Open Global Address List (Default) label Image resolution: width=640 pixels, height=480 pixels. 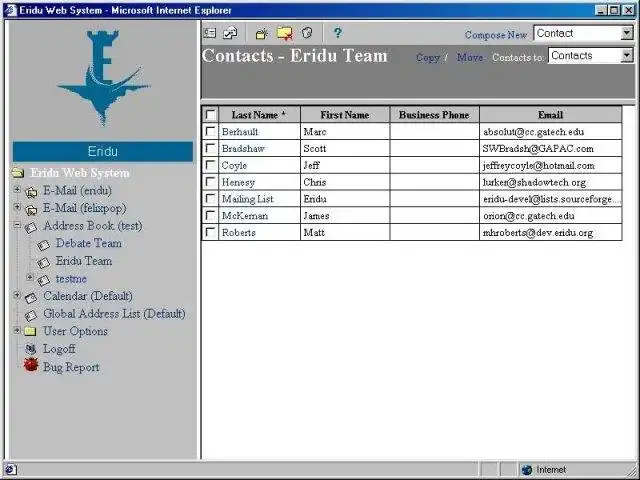pos(114,313)
